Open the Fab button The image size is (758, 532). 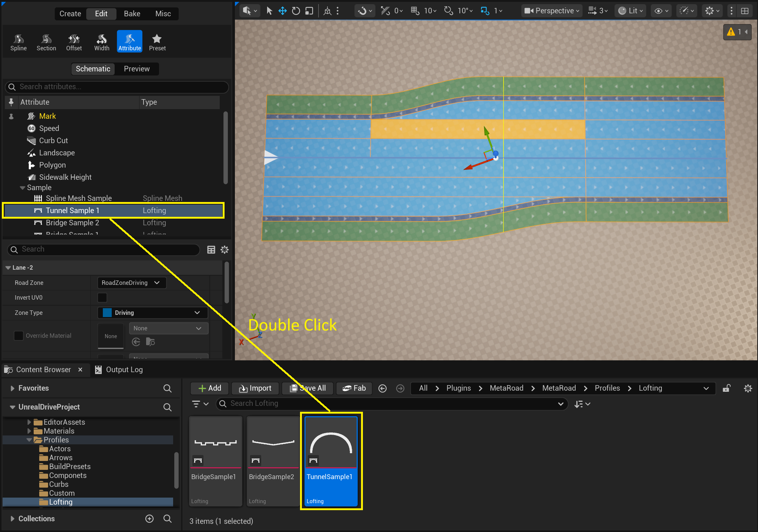354,388
